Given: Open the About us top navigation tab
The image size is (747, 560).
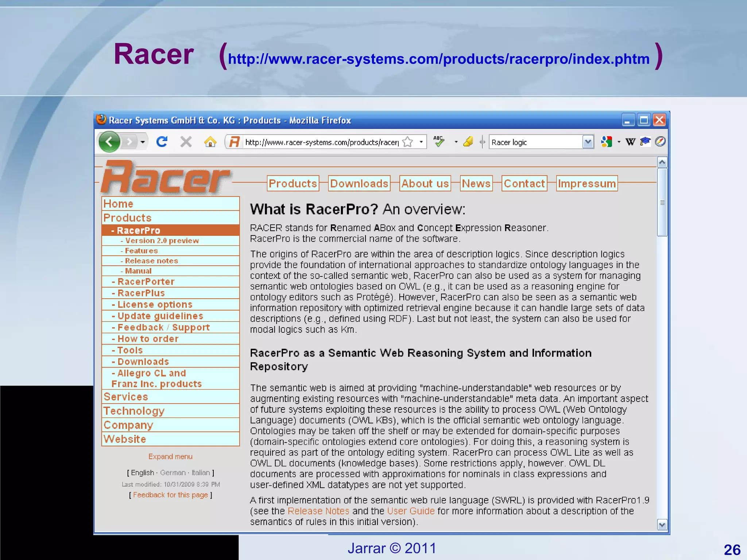Looking at the screenshot, I should click(425, 183).
